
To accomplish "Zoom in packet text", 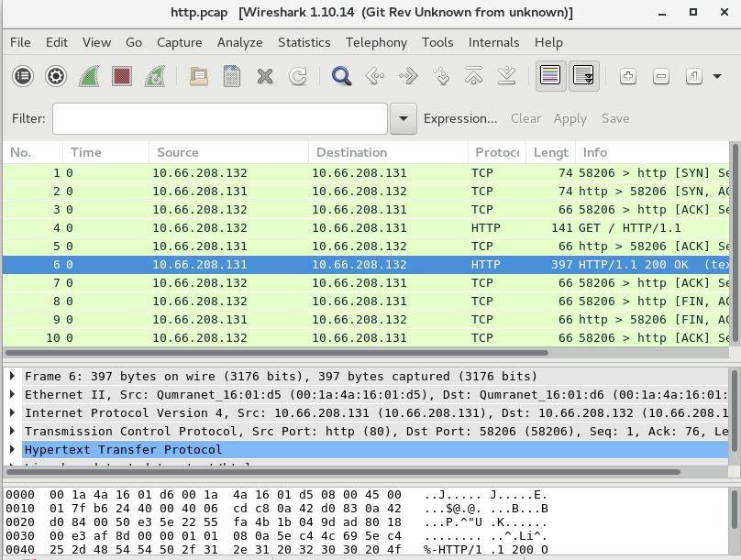I will [x=628, y=76].
